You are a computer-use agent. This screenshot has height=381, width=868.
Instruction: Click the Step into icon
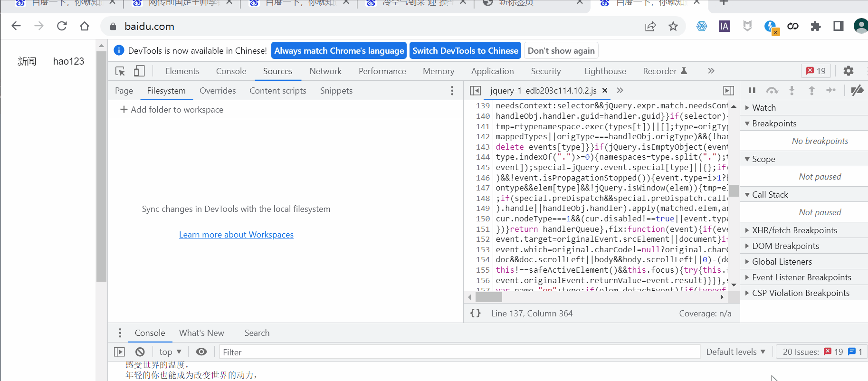click(792, 90)
